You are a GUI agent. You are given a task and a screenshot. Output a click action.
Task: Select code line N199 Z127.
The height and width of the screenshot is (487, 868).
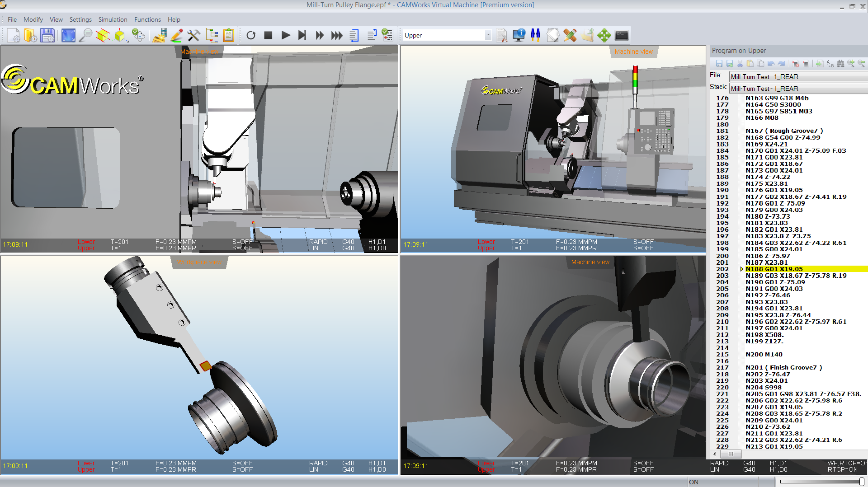pos(764,342)
